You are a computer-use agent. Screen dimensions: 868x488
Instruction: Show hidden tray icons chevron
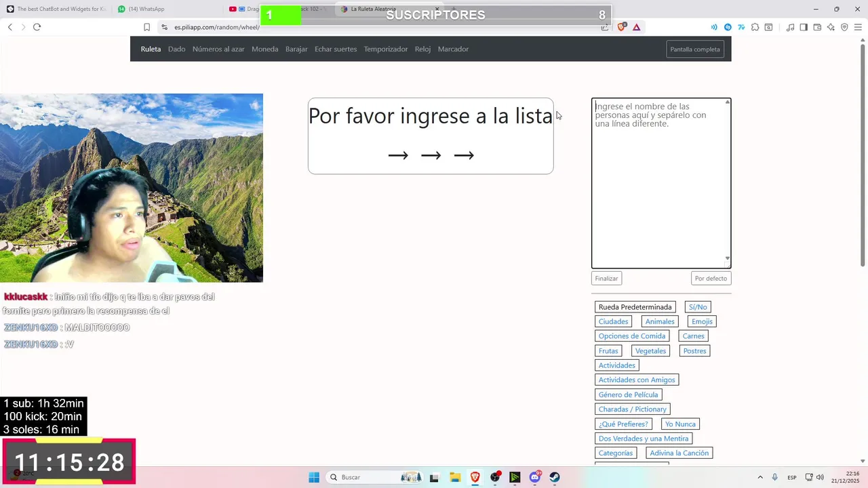[760, 477]
